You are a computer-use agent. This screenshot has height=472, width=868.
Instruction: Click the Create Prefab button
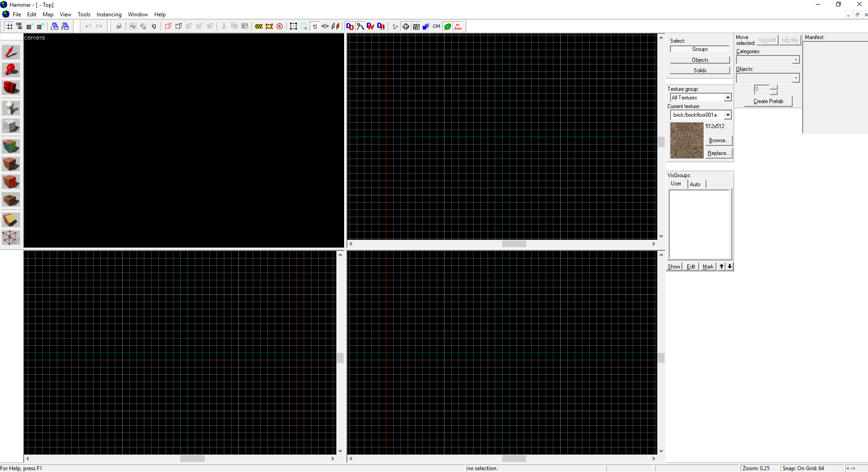click(x=768, y=101)
